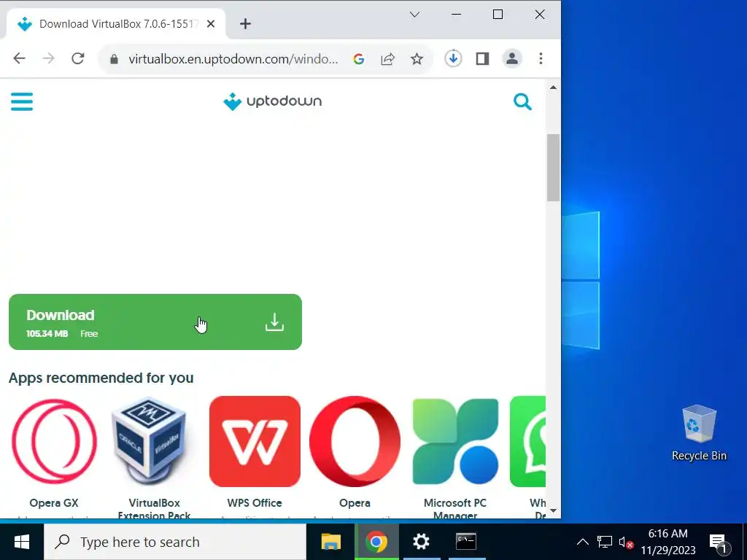This screenshot has height=560, width=747.
Task: Click the WPS Office label
Action: [x=255, y=503]
